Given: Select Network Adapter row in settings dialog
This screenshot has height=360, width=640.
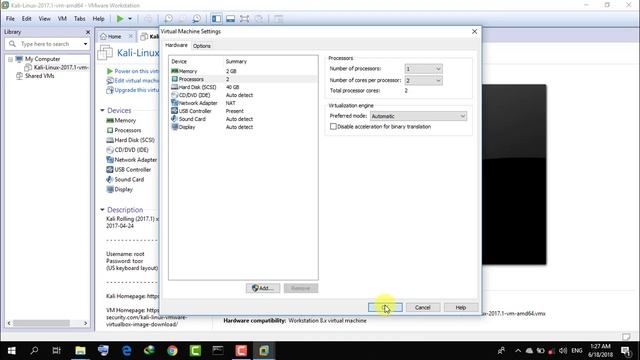Looking at the screenshot, I should pos(243,103).
